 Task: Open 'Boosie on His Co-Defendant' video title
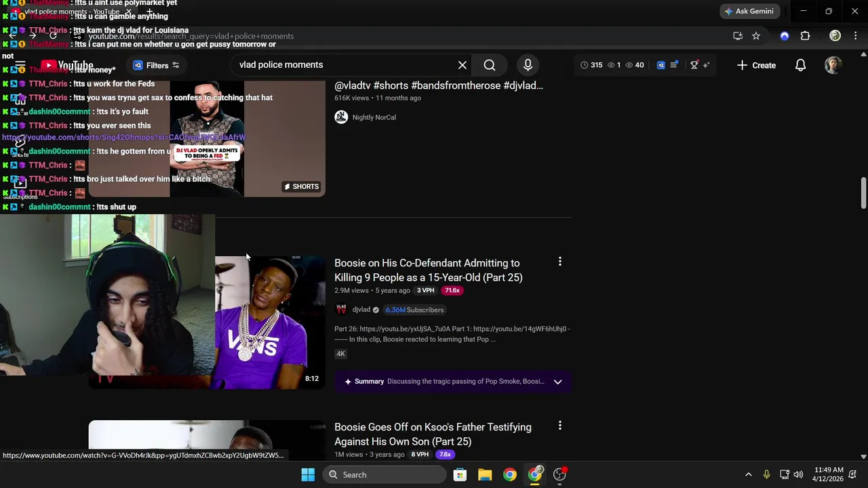click(429, 270)
